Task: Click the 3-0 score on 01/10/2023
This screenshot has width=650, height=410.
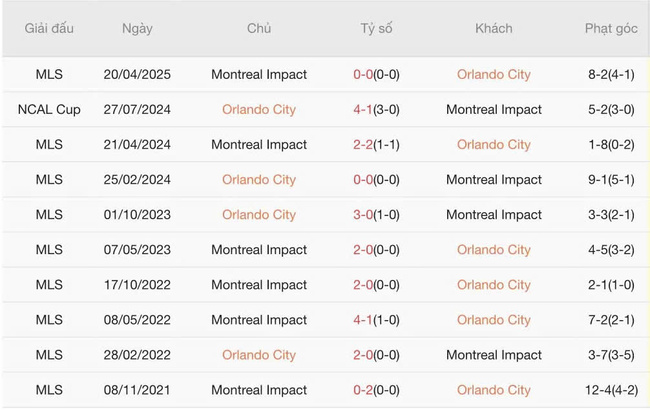Action: coord(363,214)
